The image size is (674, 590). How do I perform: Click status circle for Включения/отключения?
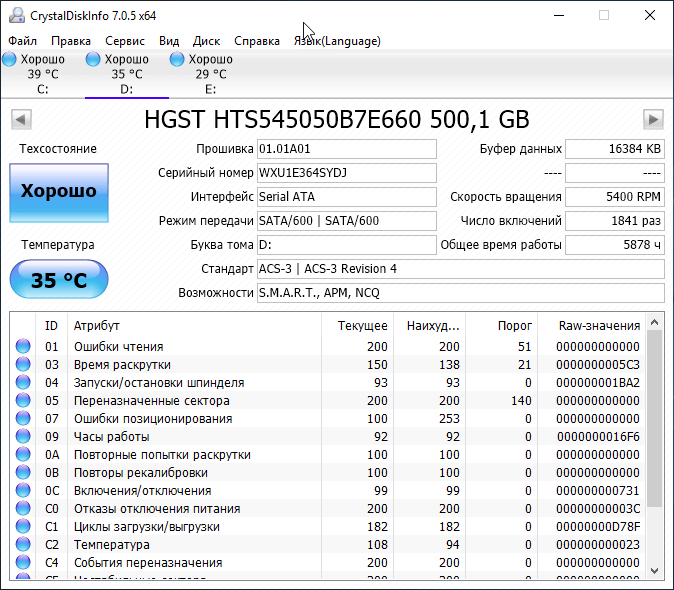pos(23,491)
